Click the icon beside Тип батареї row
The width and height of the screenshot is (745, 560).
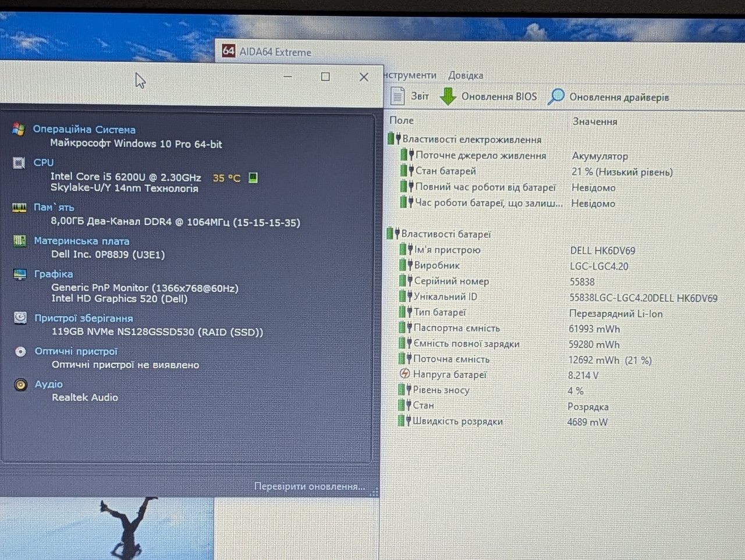pos(405,312)
